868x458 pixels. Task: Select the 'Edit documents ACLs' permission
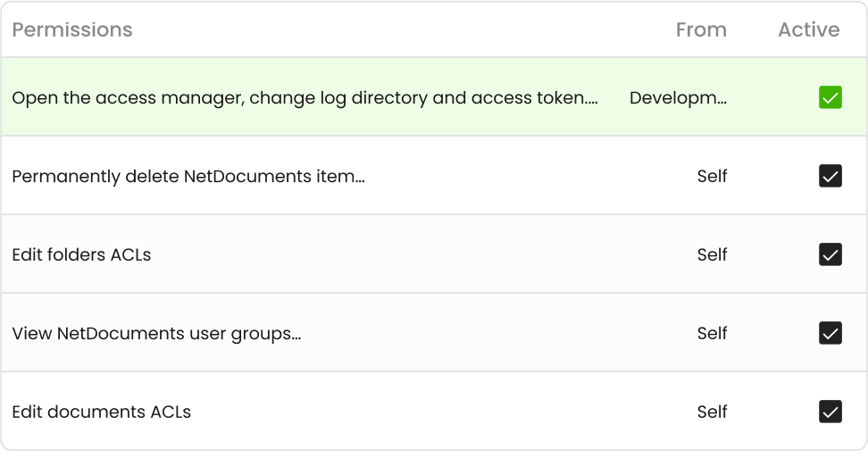(101, 412)
